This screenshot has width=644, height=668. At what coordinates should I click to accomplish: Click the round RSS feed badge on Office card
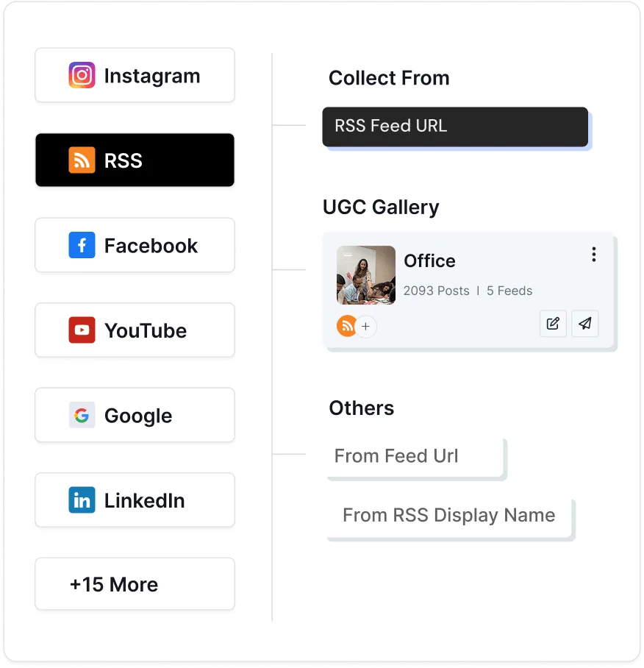(346, 326)
